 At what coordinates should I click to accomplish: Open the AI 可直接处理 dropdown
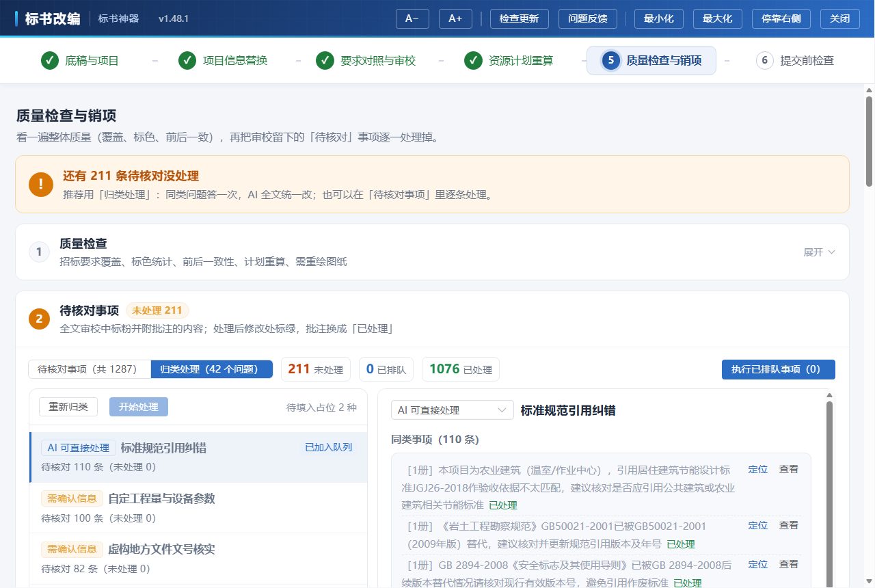(453, 410)
